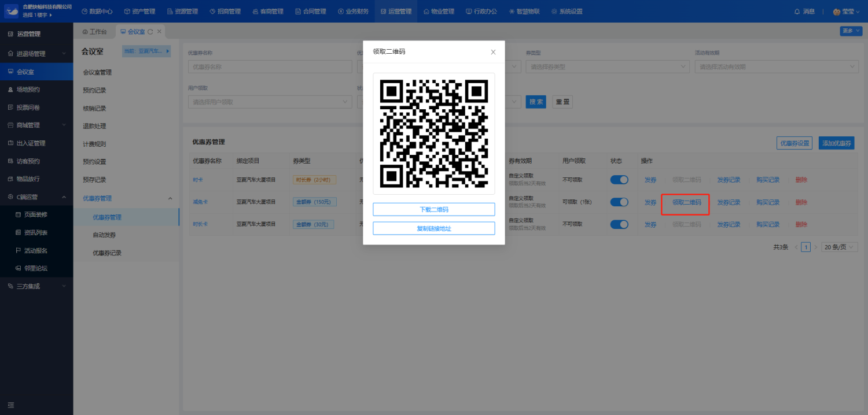Click the 当前: 亚夏汽车 project switcher
This screenshot has width=868, height=415.
coord(147,51)
